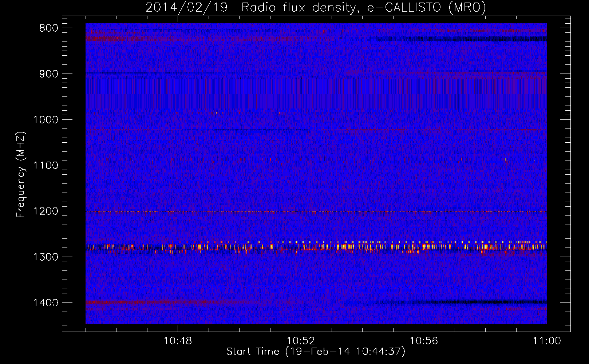
Task: Click the dark band near 1400 MHz at right
Action: point(462,302)
